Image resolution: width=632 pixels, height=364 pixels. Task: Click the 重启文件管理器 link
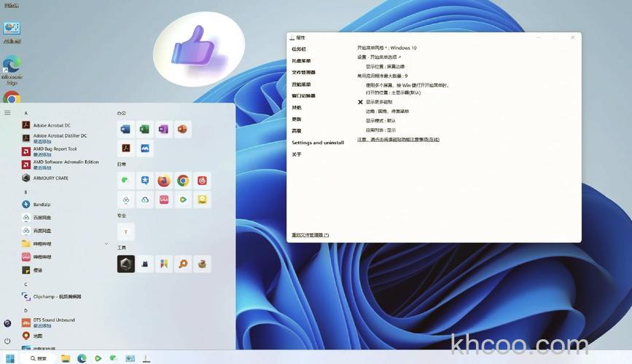point(310,234)
